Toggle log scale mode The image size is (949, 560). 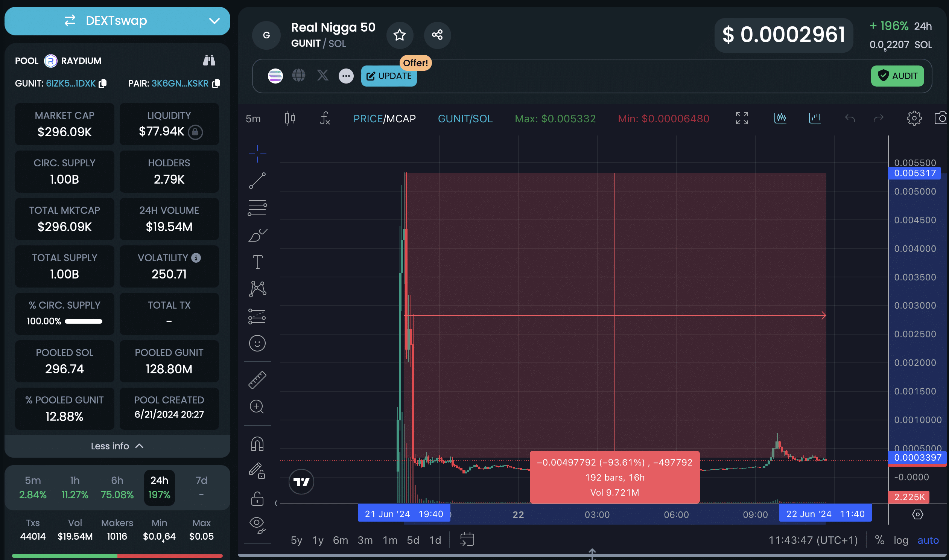tap(901, 540)
